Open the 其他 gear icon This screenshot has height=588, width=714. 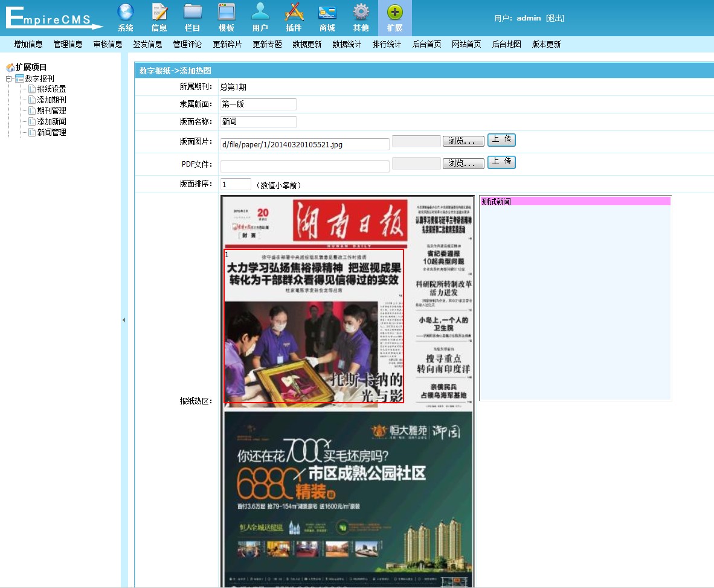(361, 12)
